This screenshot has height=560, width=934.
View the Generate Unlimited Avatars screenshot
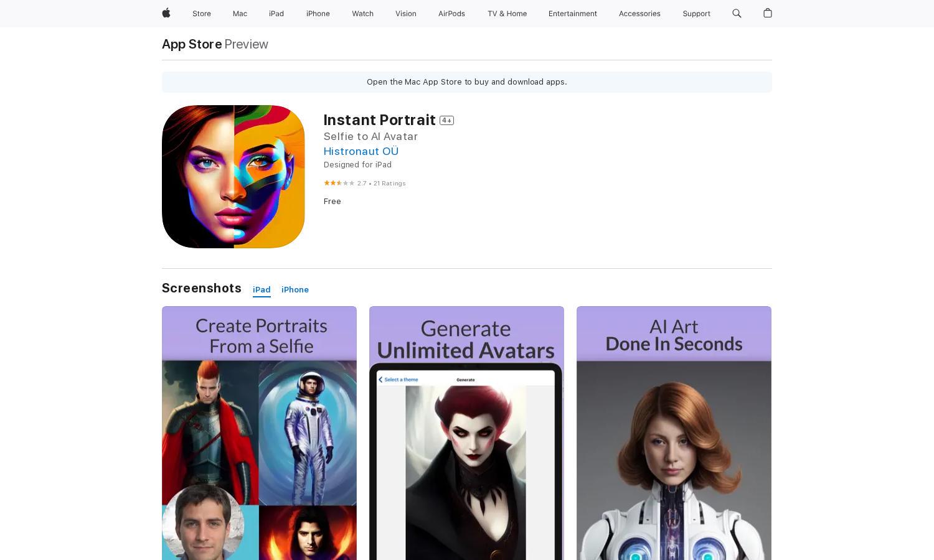(x=466, y=433)
